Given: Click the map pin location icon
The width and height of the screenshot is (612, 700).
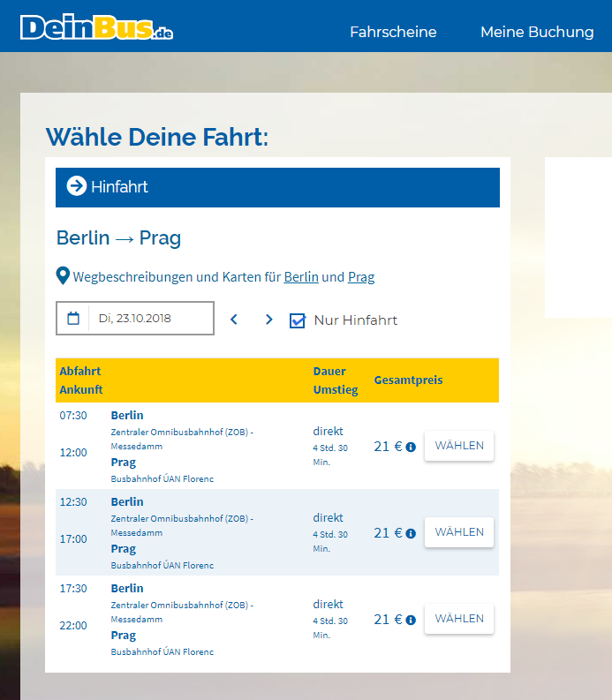Looking at the screenshot, I should pyautogui.click(x=63, y=277).
